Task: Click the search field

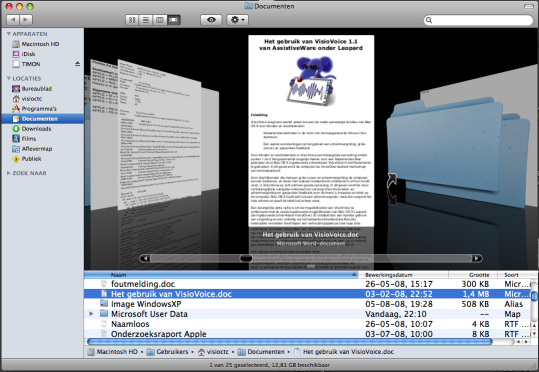Action: pyautogui.click(x=478, y=20)
